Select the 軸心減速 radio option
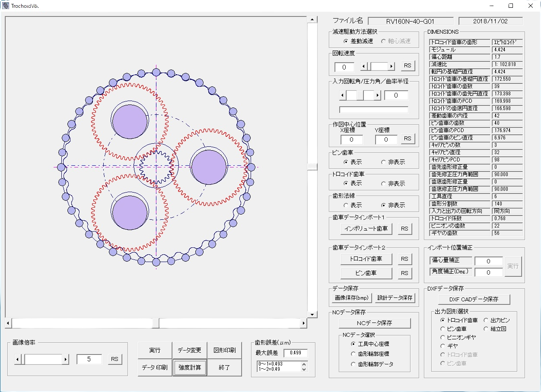541x392 pixels. point(384,41)
